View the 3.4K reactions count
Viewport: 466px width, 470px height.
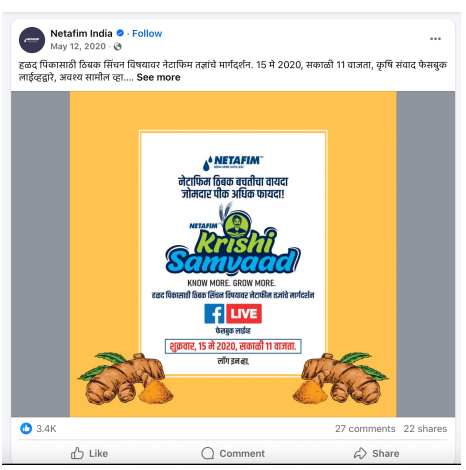tap(46, 429)
